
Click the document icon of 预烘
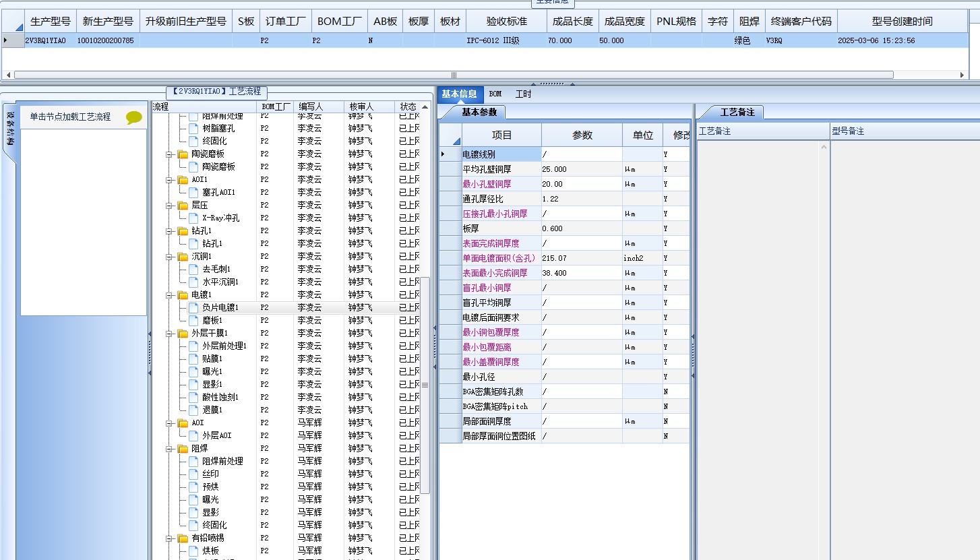pyautogui.click(x=194, y=487)
